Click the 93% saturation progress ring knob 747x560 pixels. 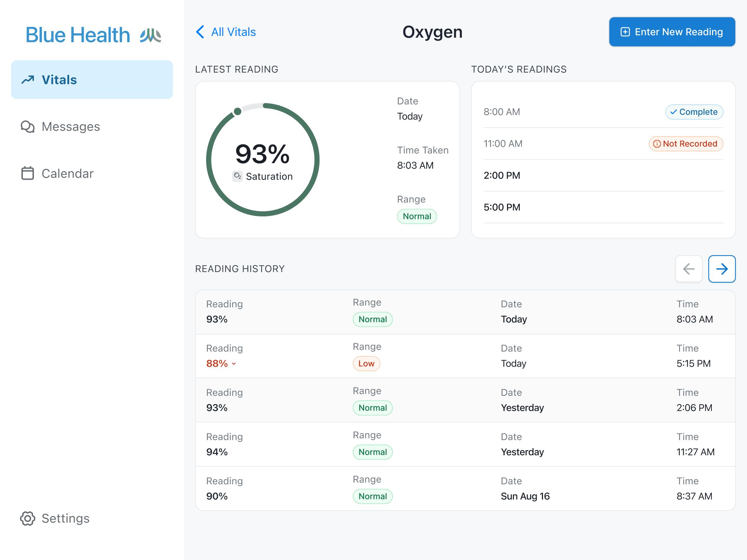pos(238,111)
